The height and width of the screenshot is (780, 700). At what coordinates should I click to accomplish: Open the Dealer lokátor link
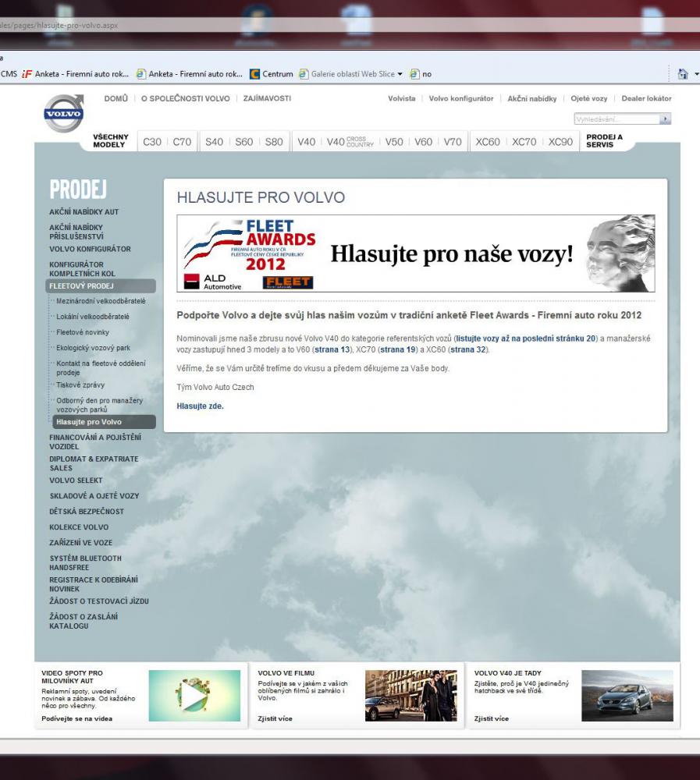(x=646, y=98)
